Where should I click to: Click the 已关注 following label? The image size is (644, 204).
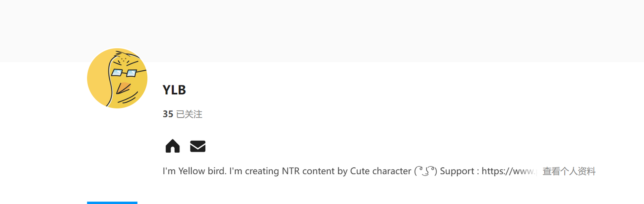point(189,114)
